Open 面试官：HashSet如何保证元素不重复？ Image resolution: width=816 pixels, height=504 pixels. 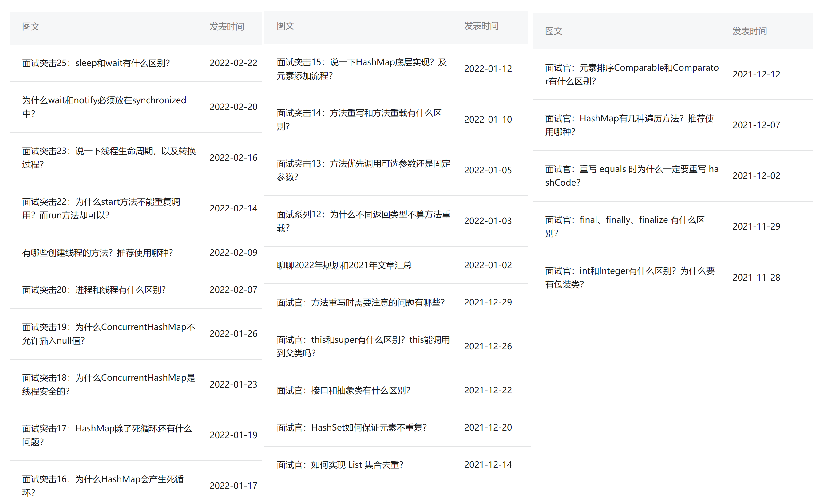(x=352, y=428)
